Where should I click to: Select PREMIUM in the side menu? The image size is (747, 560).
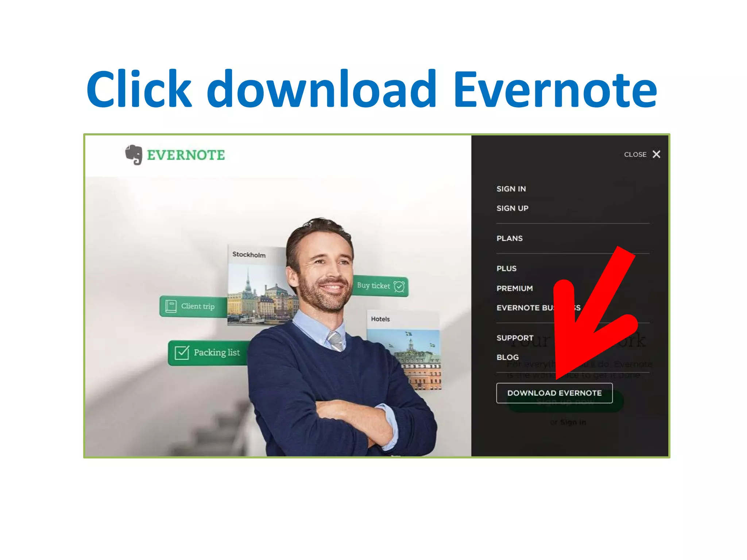point(515,288)
